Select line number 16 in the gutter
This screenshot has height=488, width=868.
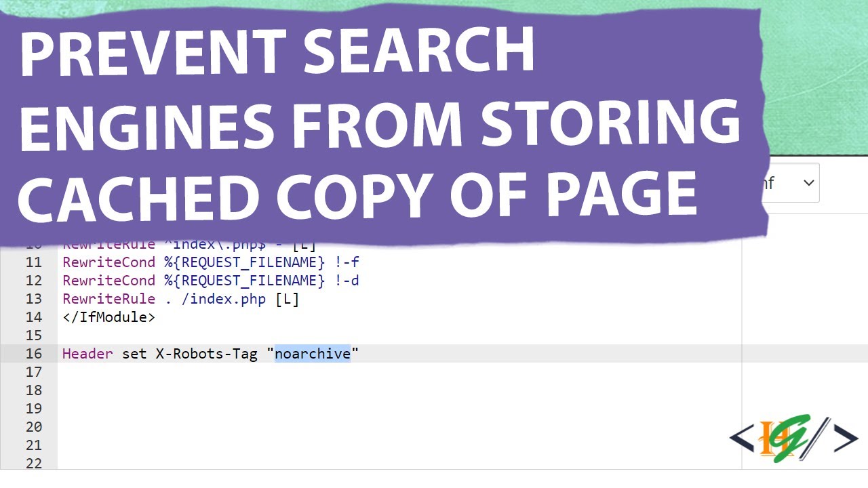pyautogui.click(x=34, y=354)
